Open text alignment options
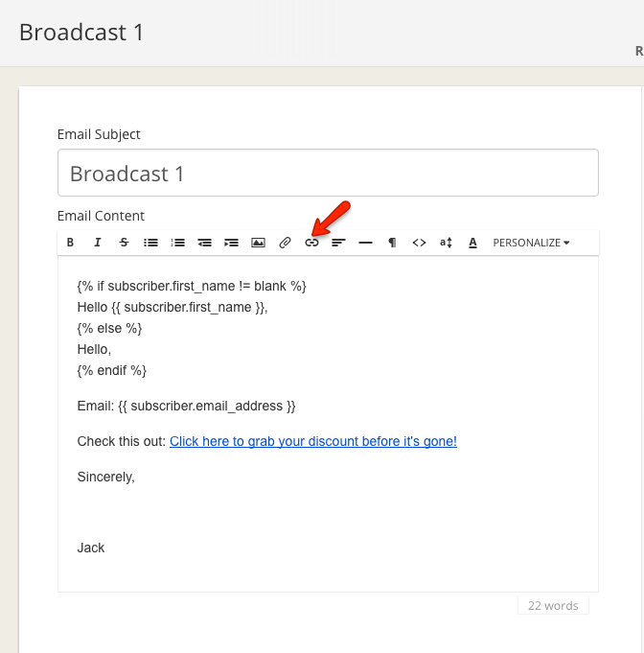The height and width of the screenshot is (653, 644). pos(338,243)
